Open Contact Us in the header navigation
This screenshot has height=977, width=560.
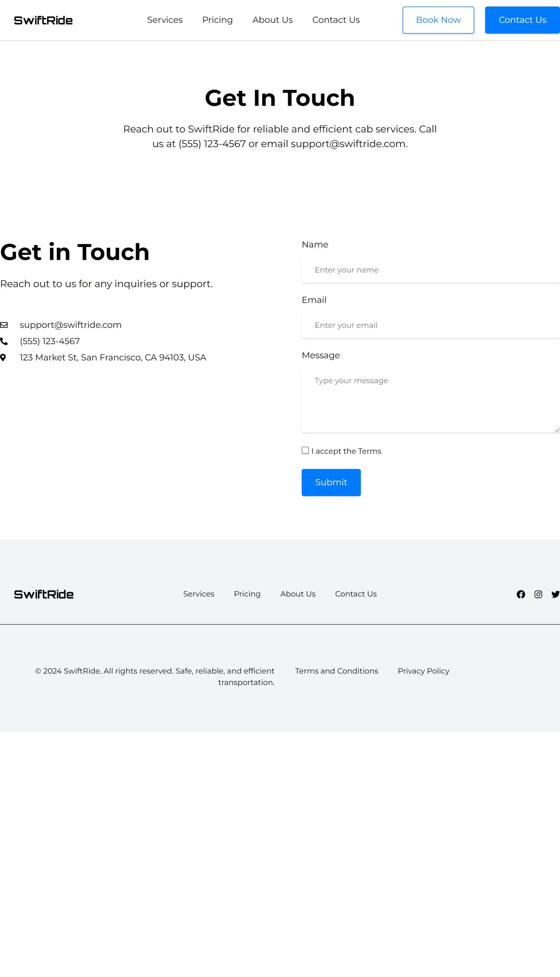point(336,20)
